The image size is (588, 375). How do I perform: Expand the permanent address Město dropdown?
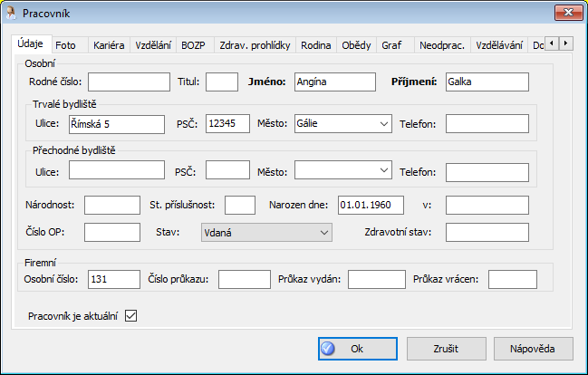tap(382, 124)
